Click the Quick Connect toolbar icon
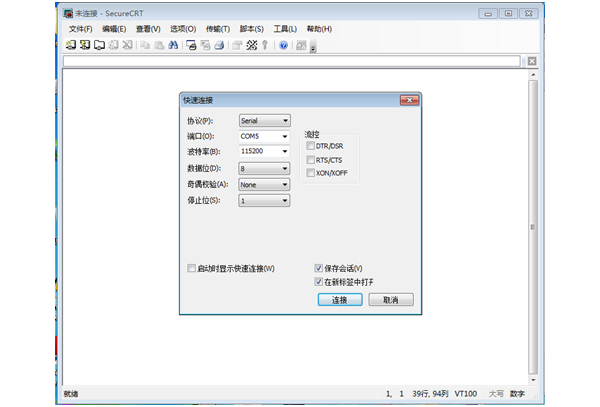This screenshot has height=407, width=600. pyautogui.click(x=84, y=46)
